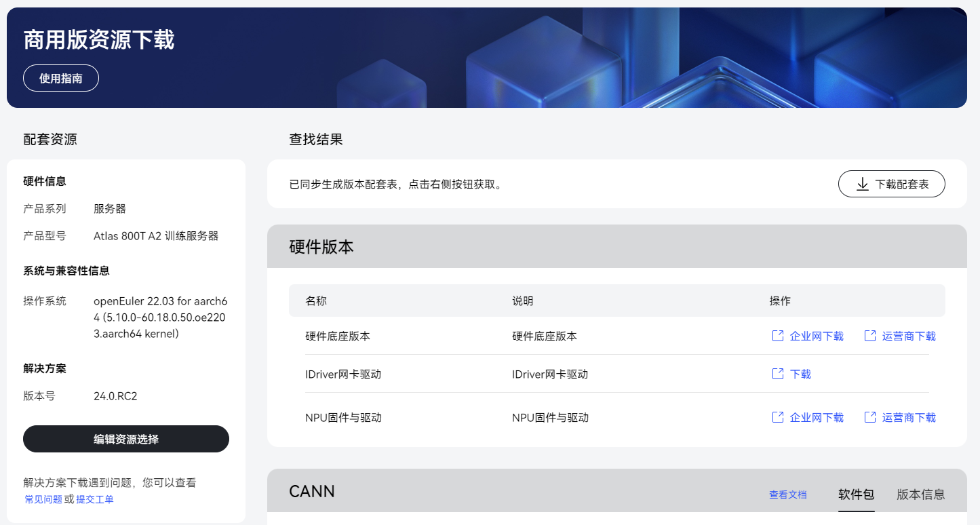Select the 商用版资源下载 banner title
980x525 pixels.
click(x=99, y=40)
